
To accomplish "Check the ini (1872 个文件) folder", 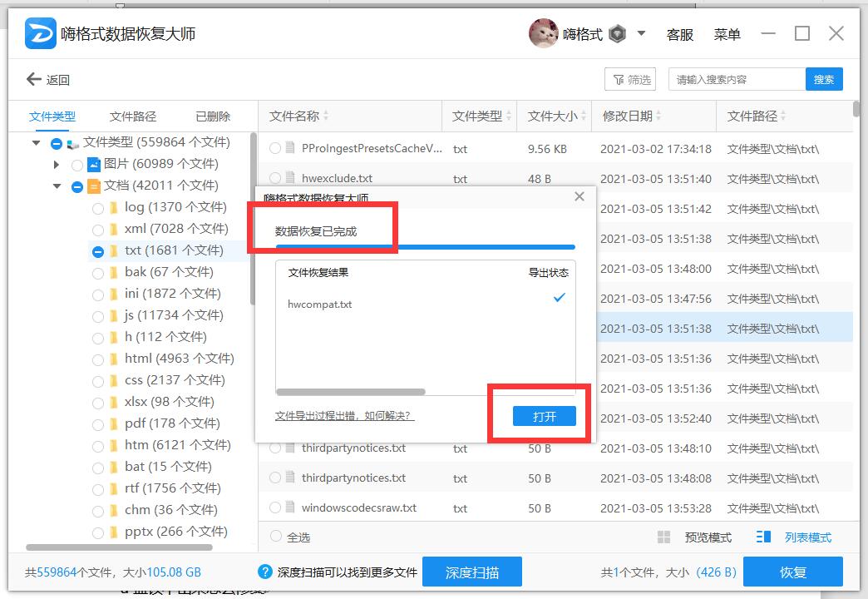I will [x=98, y=295].
